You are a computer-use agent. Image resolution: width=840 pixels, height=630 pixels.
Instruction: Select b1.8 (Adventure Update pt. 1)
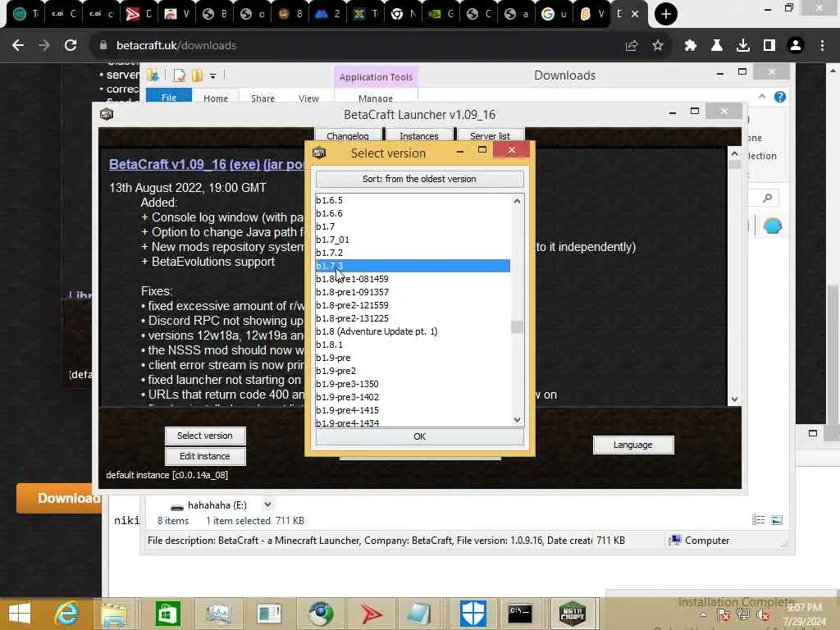pyautogui.click(x=413, y=331)
